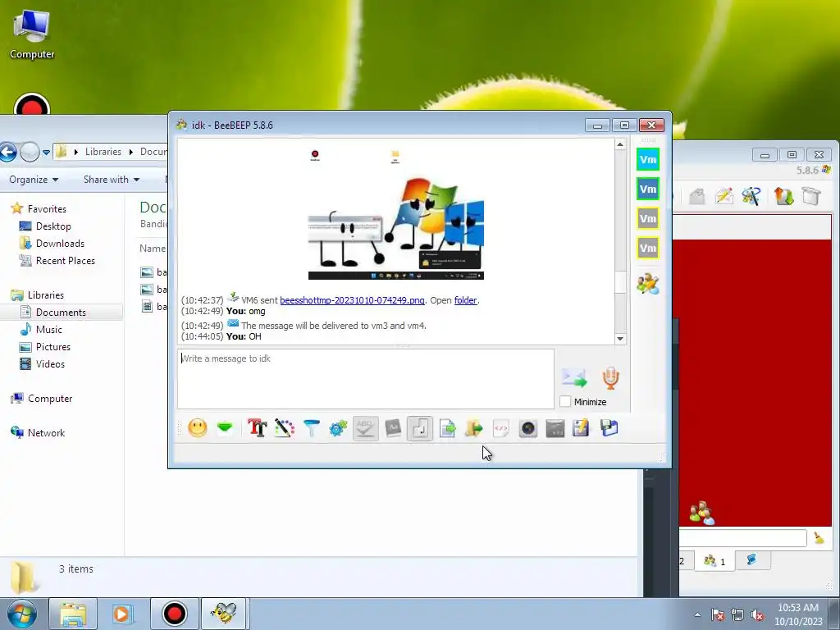Open the Windows Start menu
The width and height of the screenshot is (840, 630).
point(22,614)
